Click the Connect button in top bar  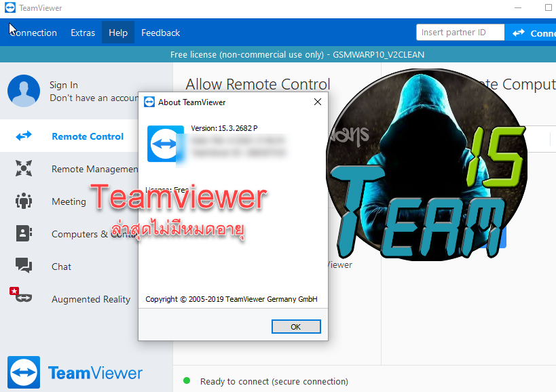tap(532, 33)
